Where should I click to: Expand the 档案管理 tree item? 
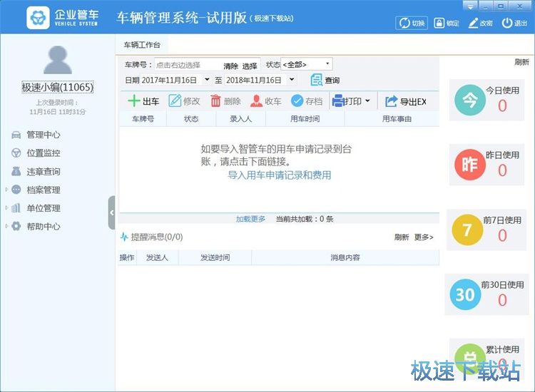pyautogui.click(x=7, y=190)
